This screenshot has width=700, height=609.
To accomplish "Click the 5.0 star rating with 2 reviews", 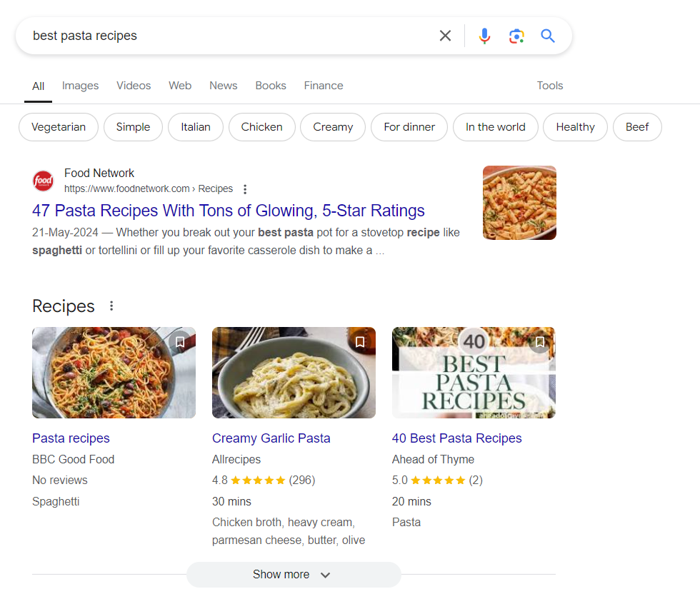I will pos(437,480).
